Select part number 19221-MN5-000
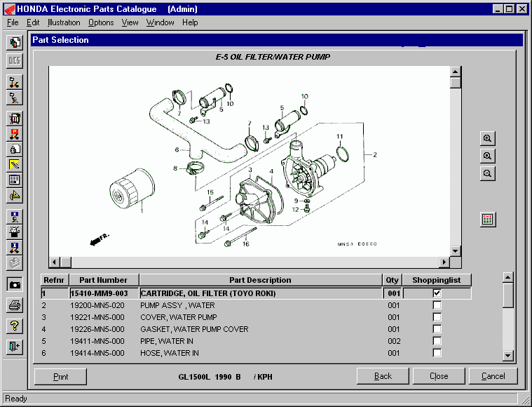Viewport: 532px width, 407px height. tap(97, 317)
